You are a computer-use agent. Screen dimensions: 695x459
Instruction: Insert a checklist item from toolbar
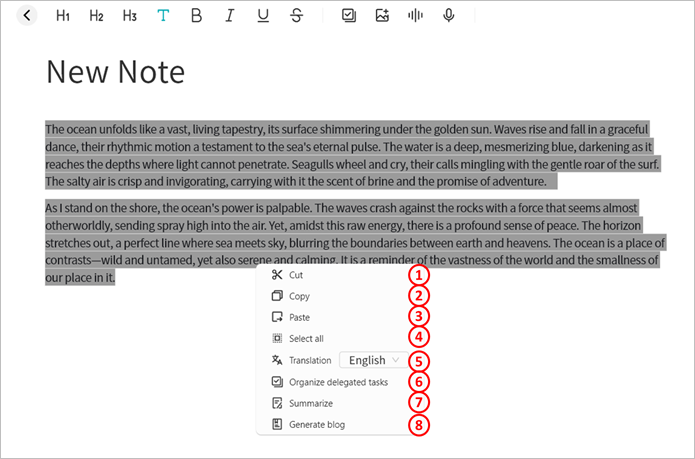tap(348, 16)
